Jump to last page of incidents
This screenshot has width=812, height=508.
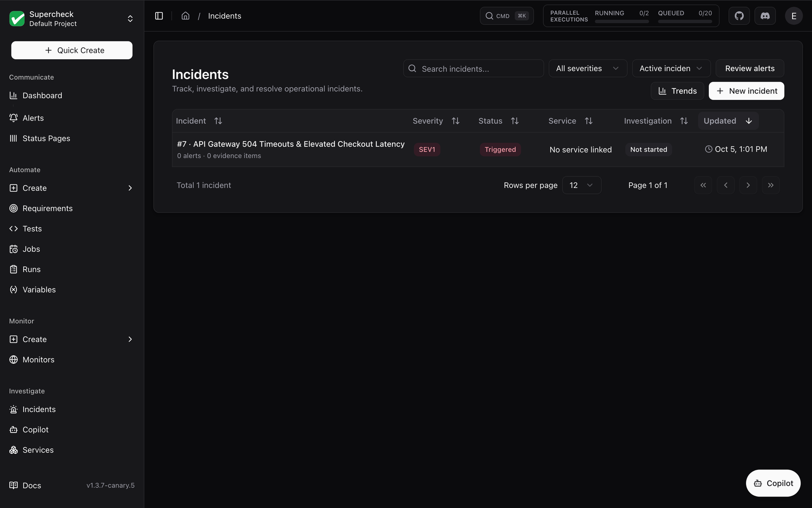[x=771, y=185]
